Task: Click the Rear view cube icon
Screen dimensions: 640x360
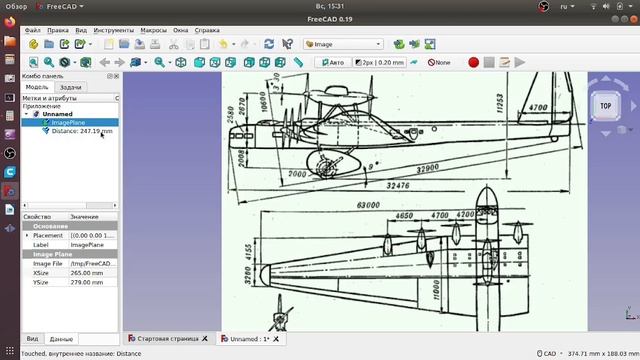Action: point(249,62)
